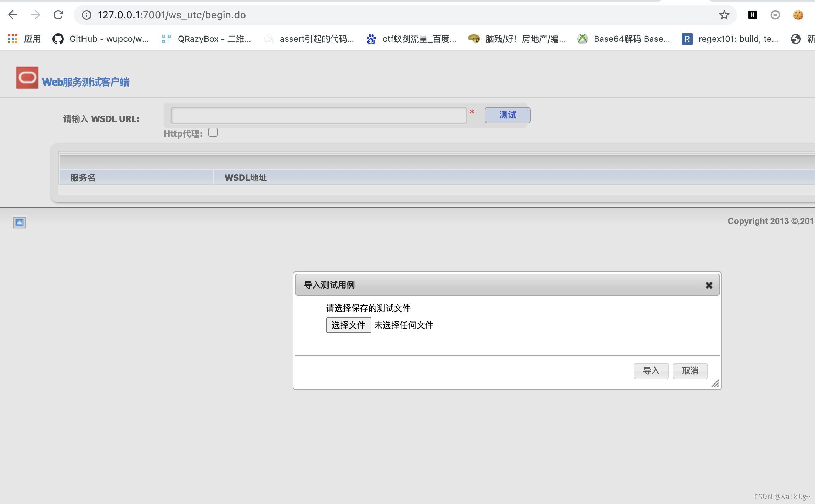
Task: Reload the page with the refresh icon
Action: [58, 15]
